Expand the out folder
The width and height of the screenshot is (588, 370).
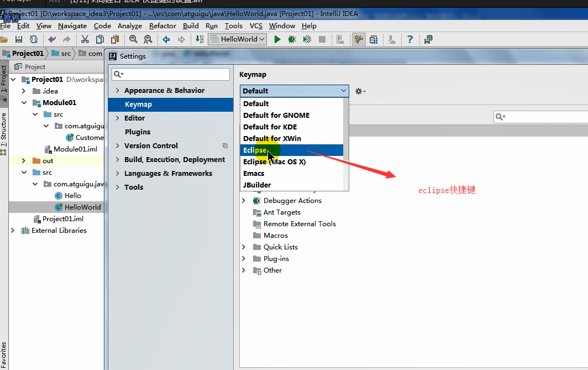pyautogui.click(x=24, y=160)
